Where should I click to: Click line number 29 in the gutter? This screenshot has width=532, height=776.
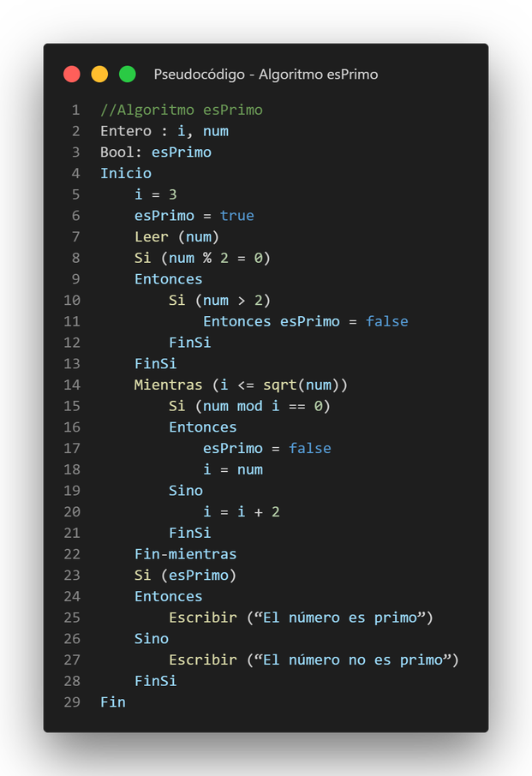72,702
